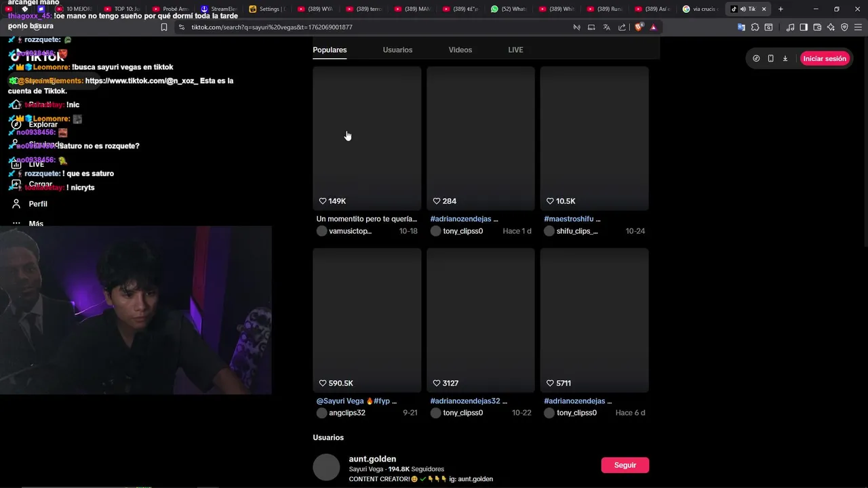
Task: Click the browser address bar URL
Action: 271,27
